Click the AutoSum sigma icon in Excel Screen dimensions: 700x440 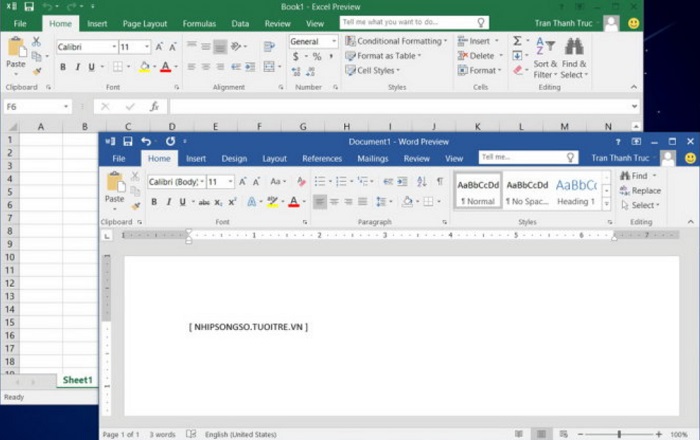pyautogui.click(x=517, y=41)
